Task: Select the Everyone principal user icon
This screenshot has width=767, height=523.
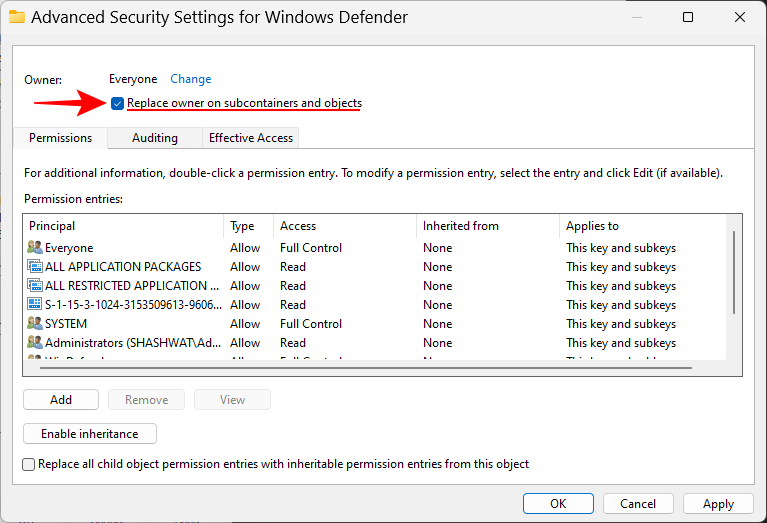Action: (35, 248)
